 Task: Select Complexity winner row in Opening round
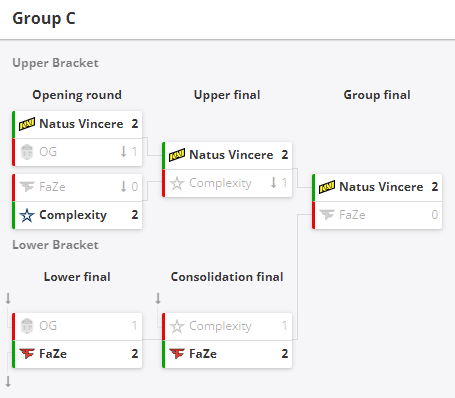click(77, 215)
